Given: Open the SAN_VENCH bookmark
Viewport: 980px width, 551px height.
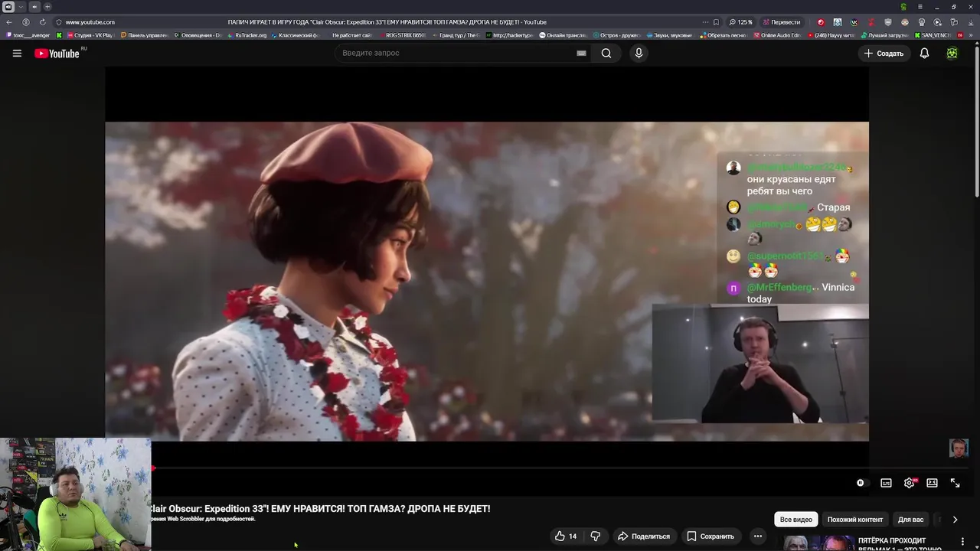Looking at the screenshot, I should click(x=932, y=35).
